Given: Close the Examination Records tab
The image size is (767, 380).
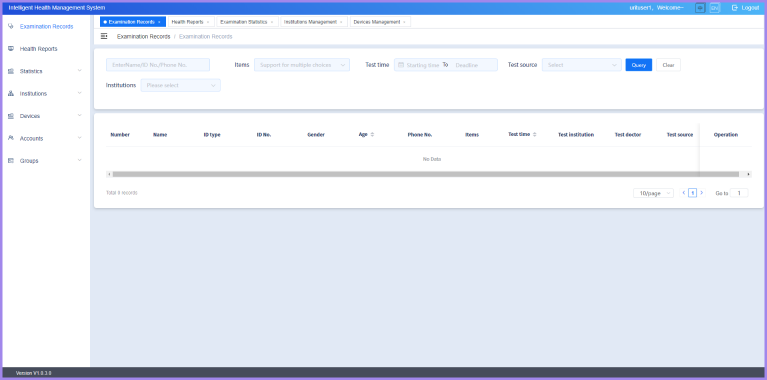Looking at the screenshot, I should coord(159,22).
